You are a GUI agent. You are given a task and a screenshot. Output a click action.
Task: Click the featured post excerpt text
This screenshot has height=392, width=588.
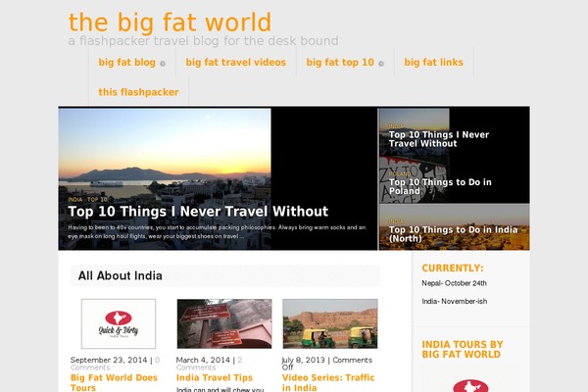point(217,232)
